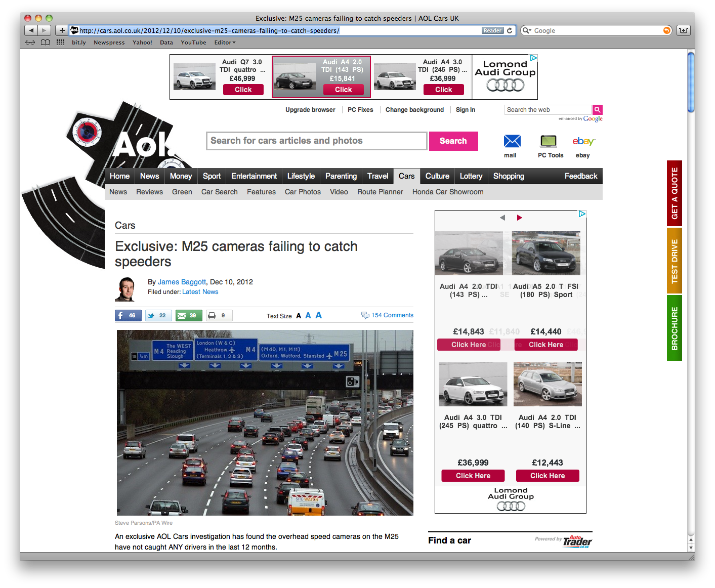The height and width of the screenshot is (588, 715).
Task: Click the Audi Q7 ad Click button
Action: [x=243, y=90]
